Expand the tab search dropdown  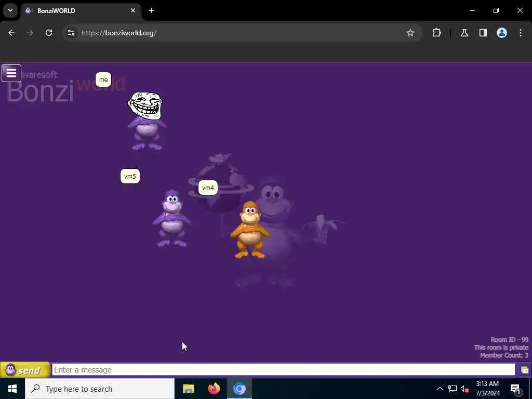click(10, 10)
